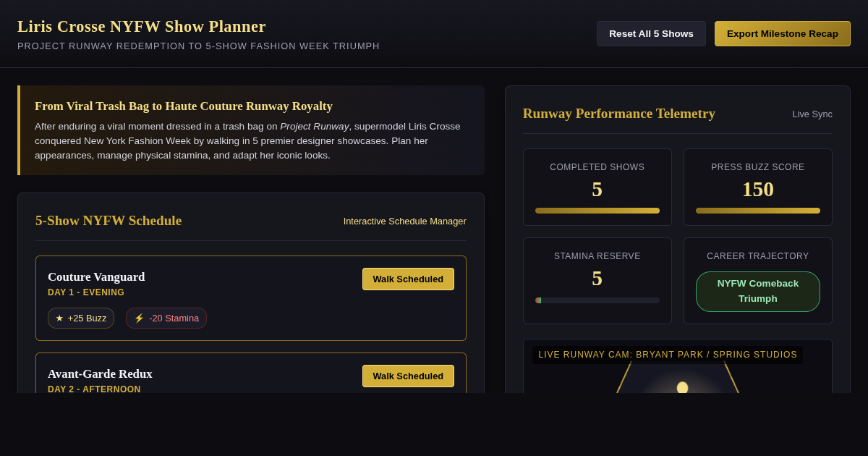Select the Couture Vanguard show title

(x=96, y=276)
